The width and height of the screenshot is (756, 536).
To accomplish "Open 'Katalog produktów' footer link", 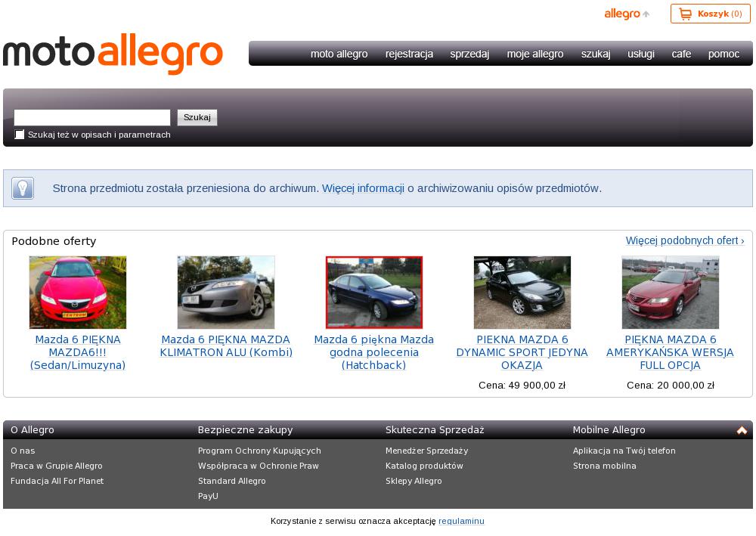I will pos(424,466).
